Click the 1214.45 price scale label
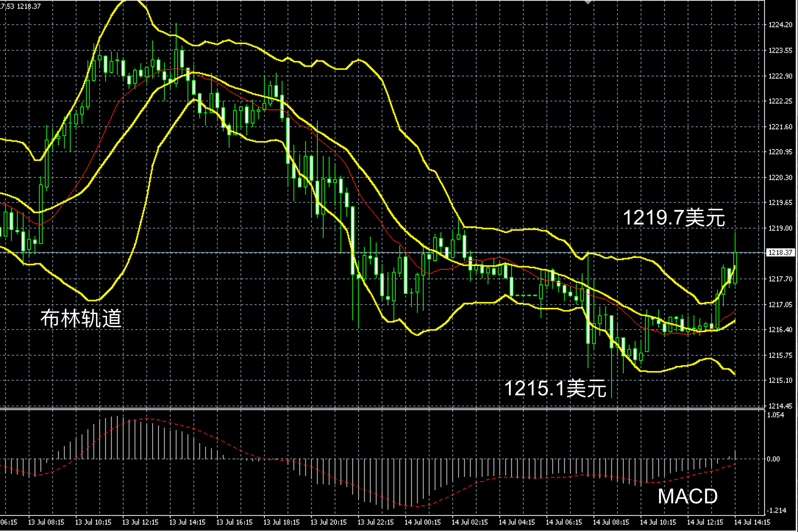This screenshot has height=532, width=798. click(x=780, y=406)
